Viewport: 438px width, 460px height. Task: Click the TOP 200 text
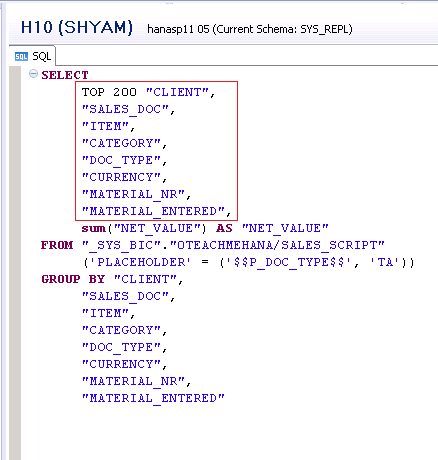click(x=109, y=92)
